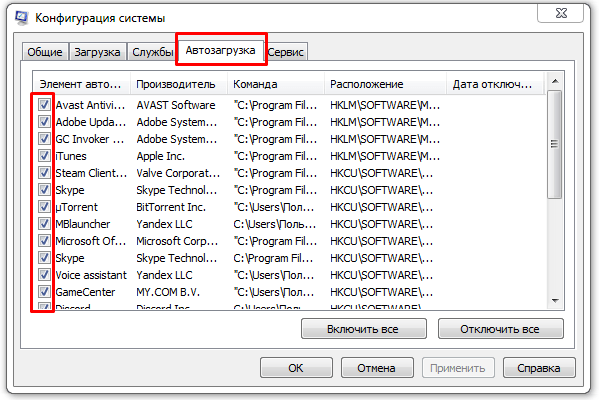
Task: Uncheck the iTunes startup checkbox
Action: (44, 155)
